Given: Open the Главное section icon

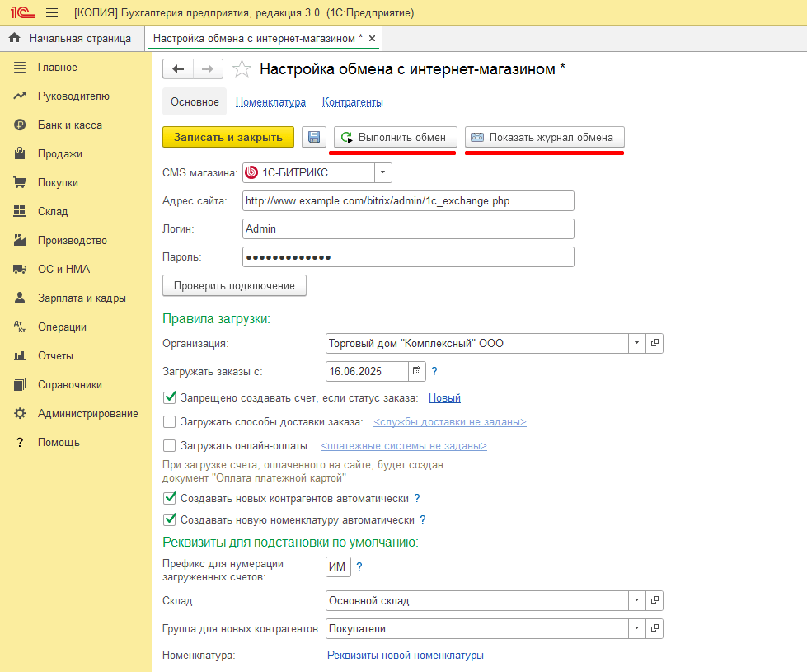Looking at the screenshot, I should (20, 67).
